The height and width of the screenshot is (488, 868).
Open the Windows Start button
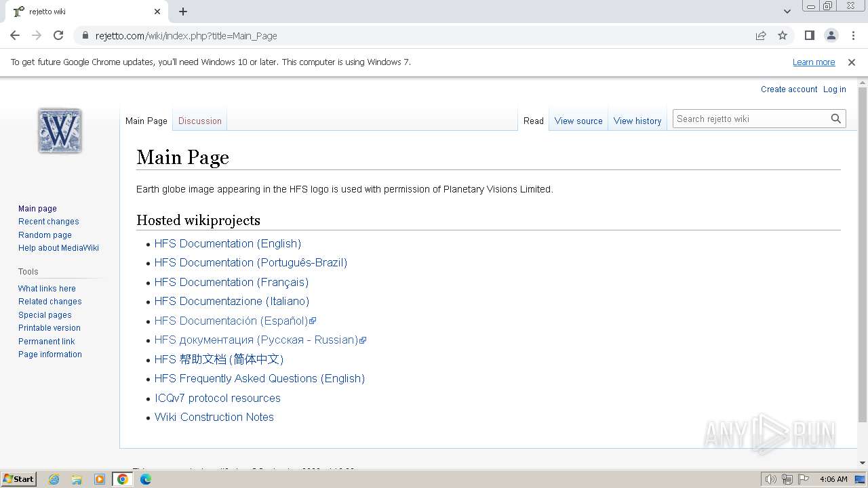[x=18, y=479]
